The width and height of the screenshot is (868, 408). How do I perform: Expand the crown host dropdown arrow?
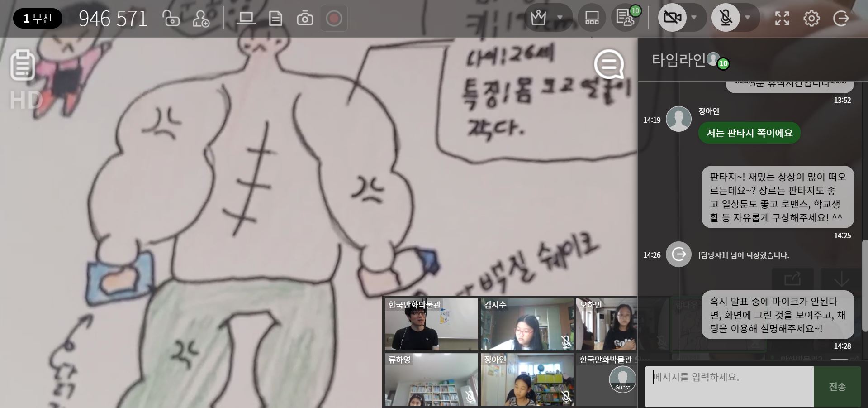[560, 18]
